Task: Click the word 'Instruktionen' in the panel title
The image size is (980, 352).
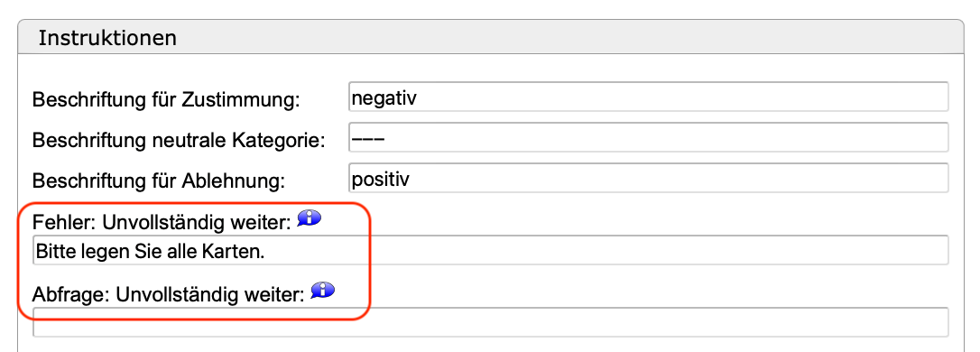Action: 107,39
